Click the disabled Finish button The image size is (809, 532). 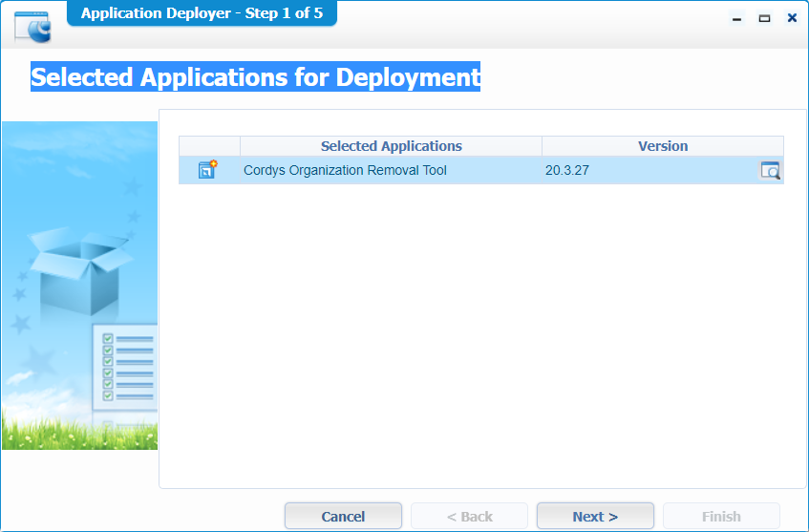[x=721, y=516]
